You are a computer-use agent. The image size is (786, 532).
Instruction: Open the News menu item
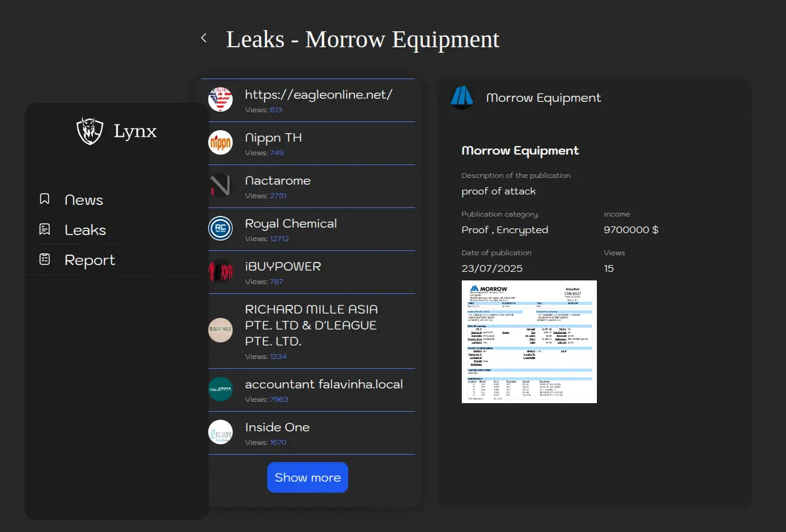[84, 200]
